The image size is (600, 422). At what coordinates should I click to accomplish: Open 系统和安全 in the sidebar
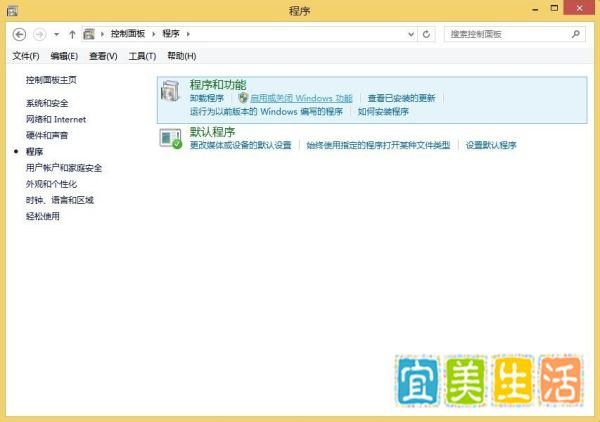point(47,103)
